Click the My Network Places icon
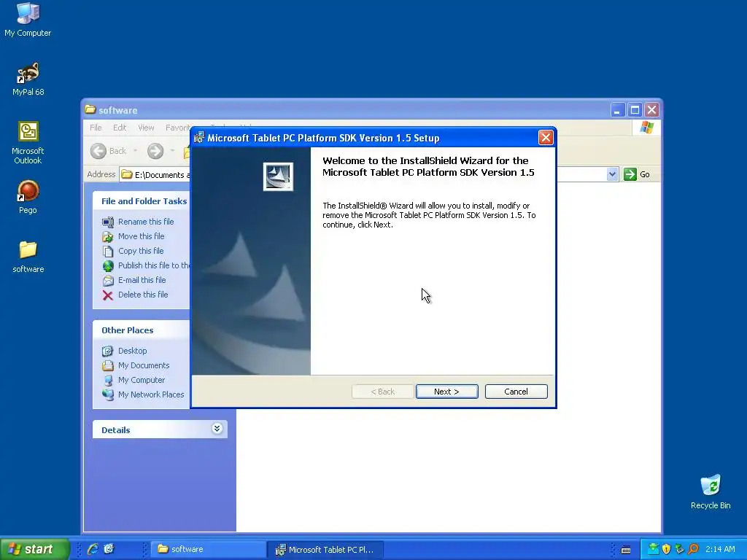Viewport: 747px width, 560px height. [108, 394]
